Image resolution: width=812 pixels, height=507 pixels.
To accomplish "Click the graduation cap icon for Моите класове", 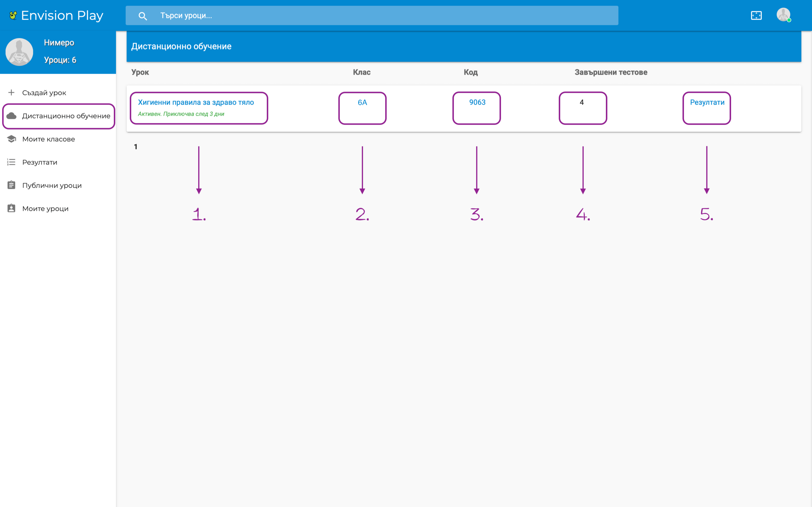I will point(11,139).
